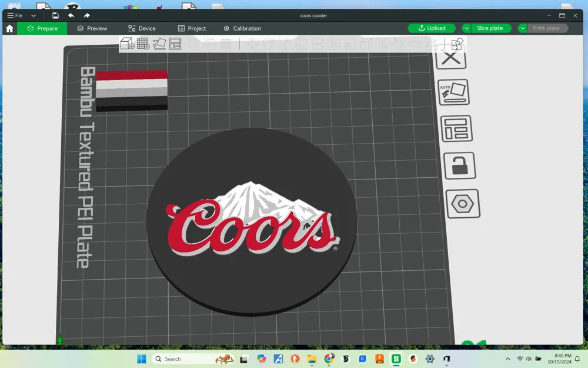Switch to the Preview tab
The width and height of the screenshot is (588, 368).
(92, 28)
